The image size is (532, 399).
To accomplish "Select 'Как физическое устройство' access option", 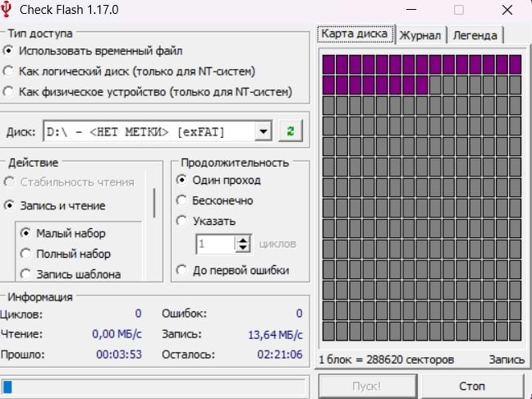I will (9, 91).
